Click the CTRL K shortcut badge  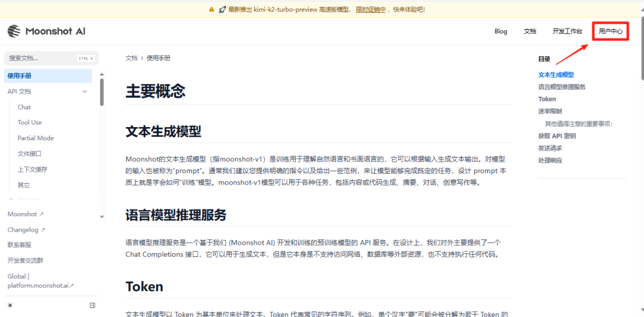(x=86, y=59)
